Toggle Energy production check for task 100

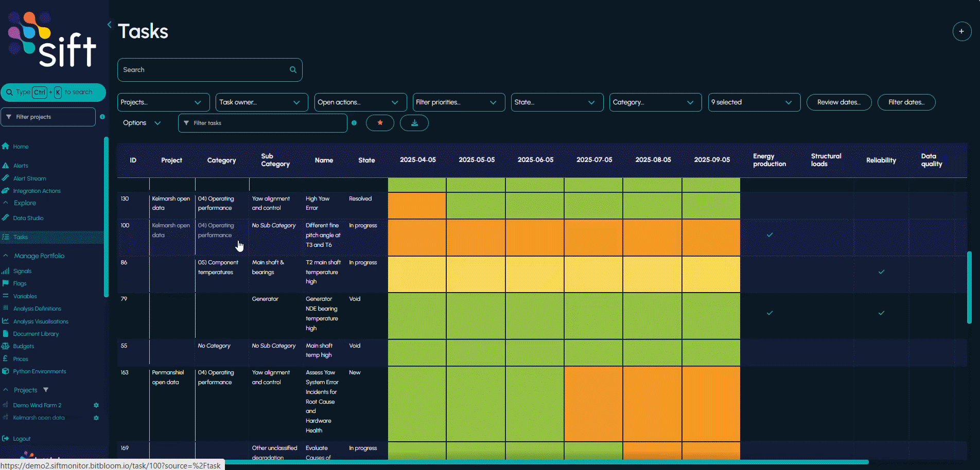tap(769, 235)
